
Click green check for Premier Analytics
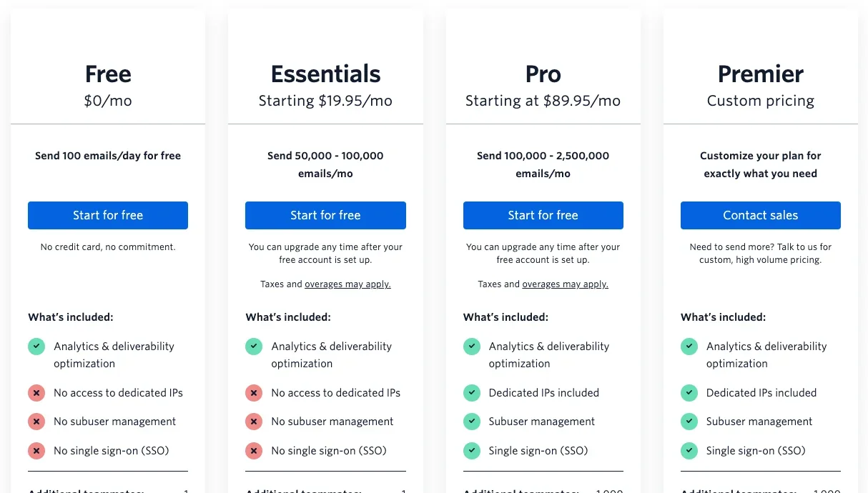click(689, 347)
